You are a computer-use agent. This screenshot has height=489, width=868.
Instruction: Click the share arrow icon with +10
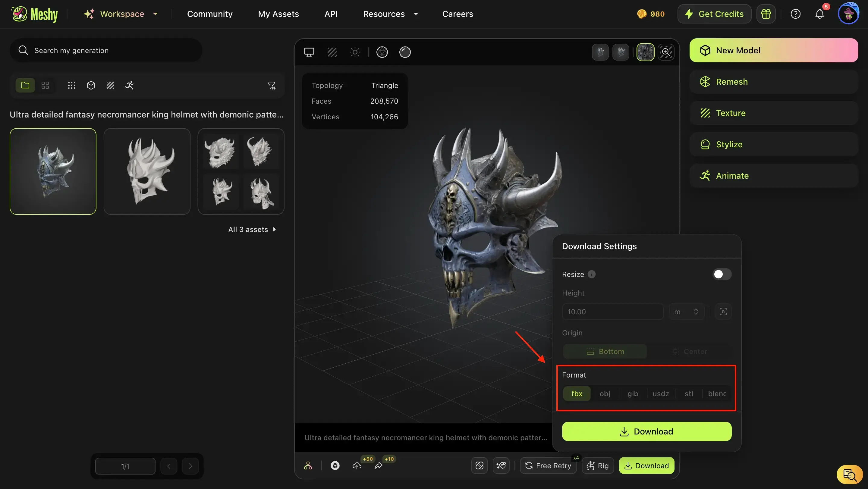click(379, 465)
